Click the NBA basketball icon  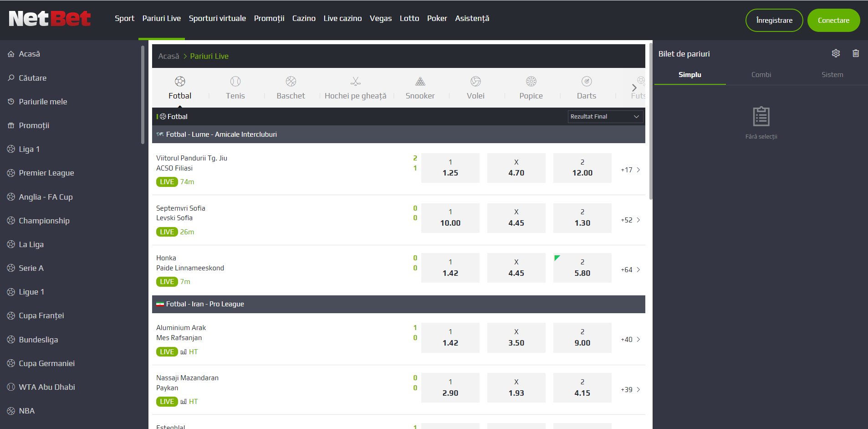click(x=11, y=411)
